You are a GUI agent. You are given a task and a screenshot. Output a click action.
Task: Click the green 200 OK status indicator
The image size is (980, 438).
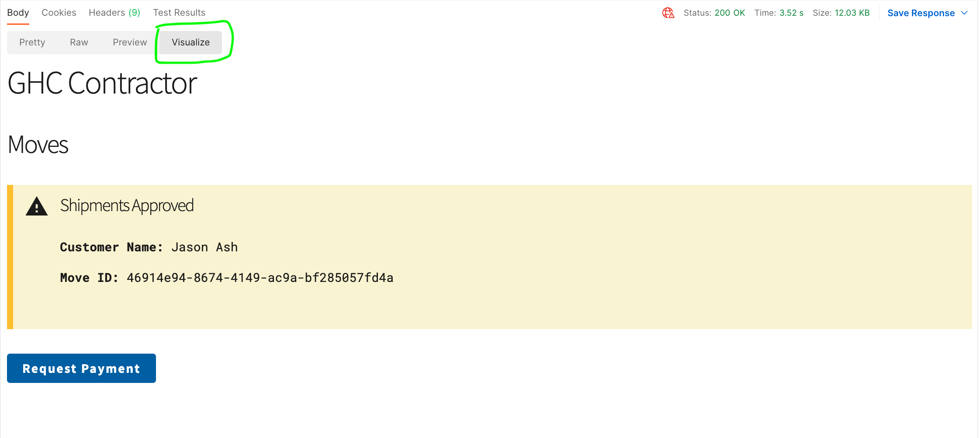point(730,13)
